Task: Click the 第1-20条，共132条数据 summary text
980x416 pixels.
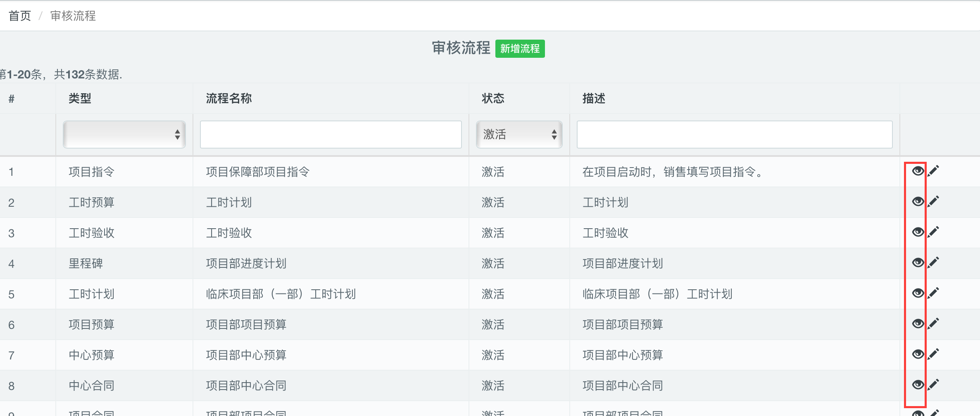Action: [61, 74]
